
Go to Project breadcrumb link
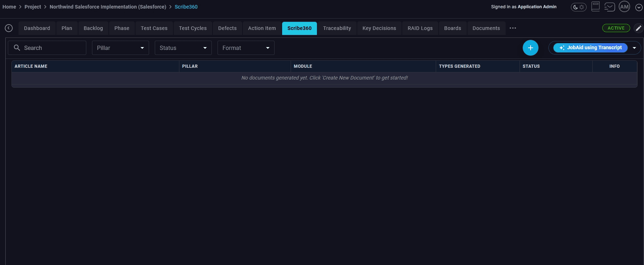tap(33, 7)
